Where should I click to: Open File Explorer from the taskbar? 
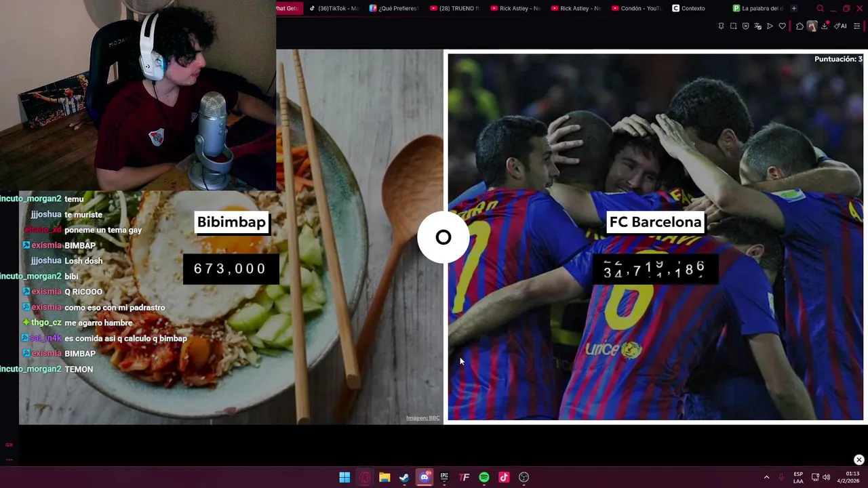pyautogui.click(x=384, y=477)
